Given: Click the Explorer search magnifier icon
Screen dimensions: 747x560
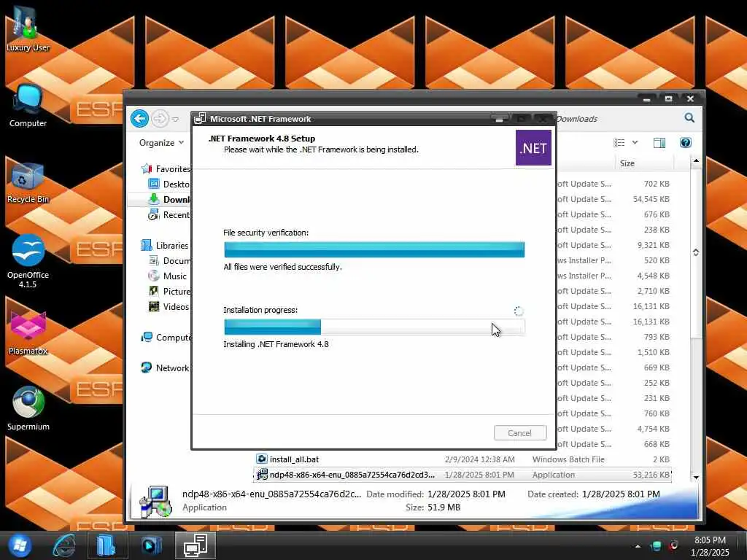Looking at the screenshot, I should pos(689,117).
